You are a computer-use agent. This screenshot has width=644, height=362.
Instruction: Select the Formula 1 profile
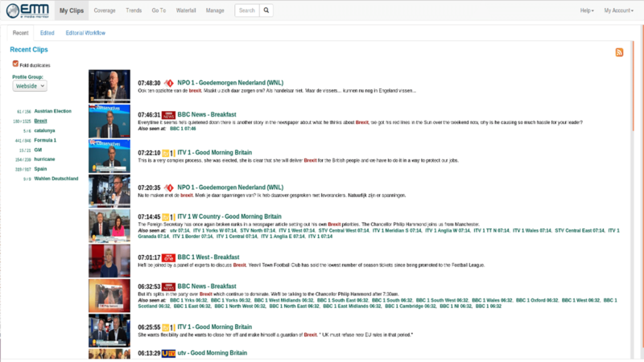click(x=45, y=140)
